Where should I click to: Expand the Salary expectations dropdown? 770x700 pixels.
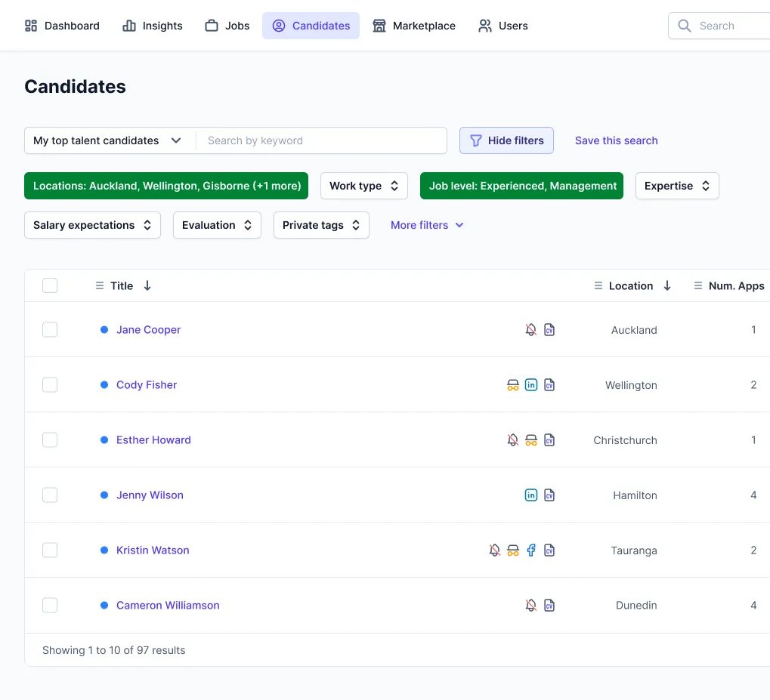92,225
